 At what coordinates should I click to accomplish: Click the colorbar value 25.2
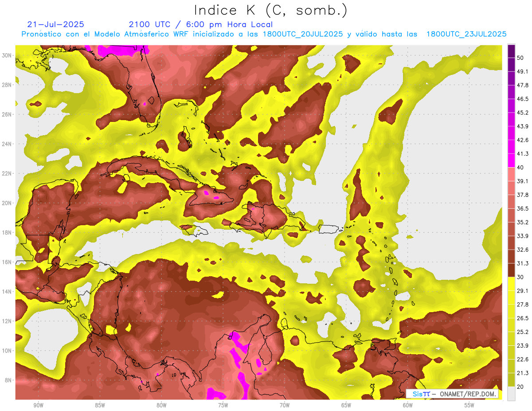tap(522, 332)
